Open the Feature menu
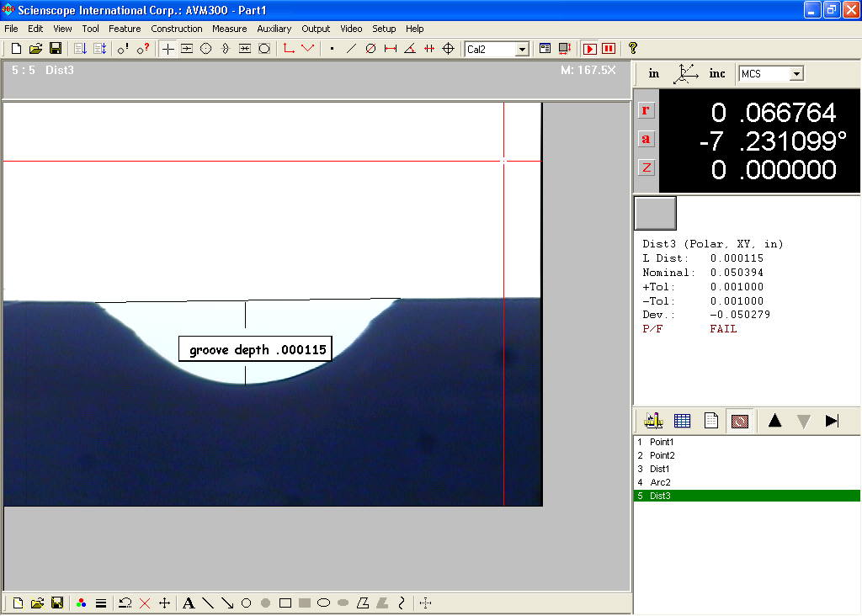The image size is (862, 616). (x=125, y=29)
